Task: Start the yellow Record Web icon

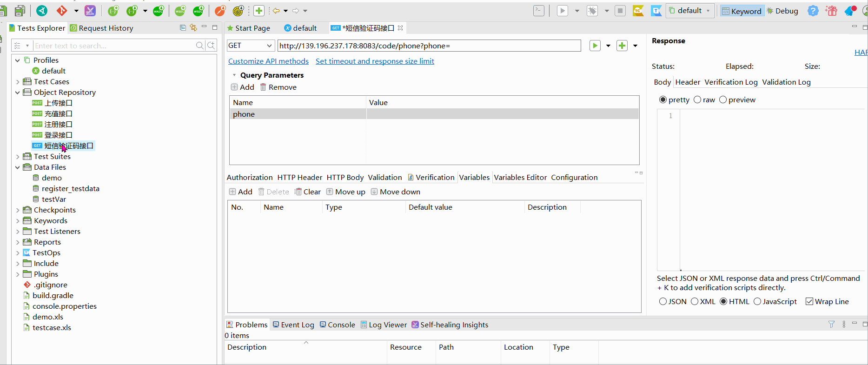Action: click(x=238, y=11)
